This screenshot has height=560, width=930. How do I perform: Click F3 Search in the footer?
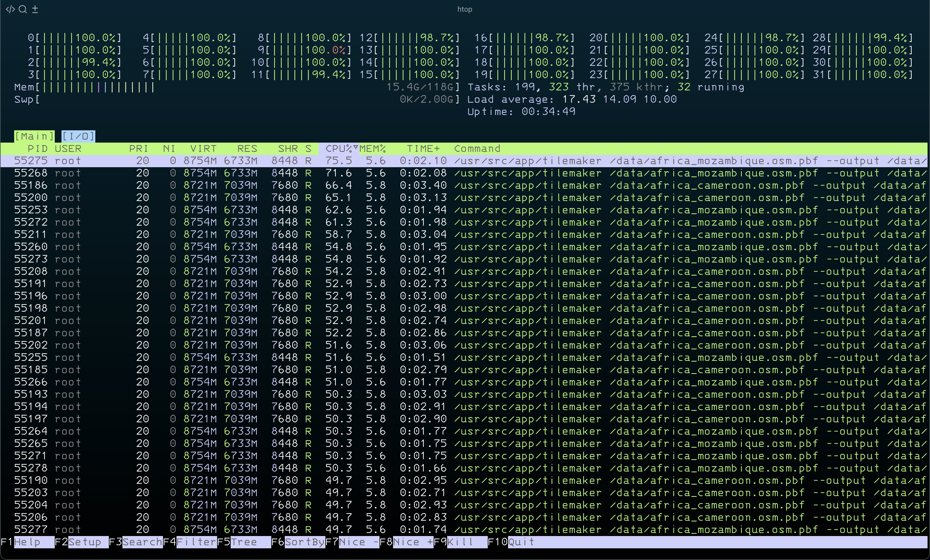[x=142, y=542]
